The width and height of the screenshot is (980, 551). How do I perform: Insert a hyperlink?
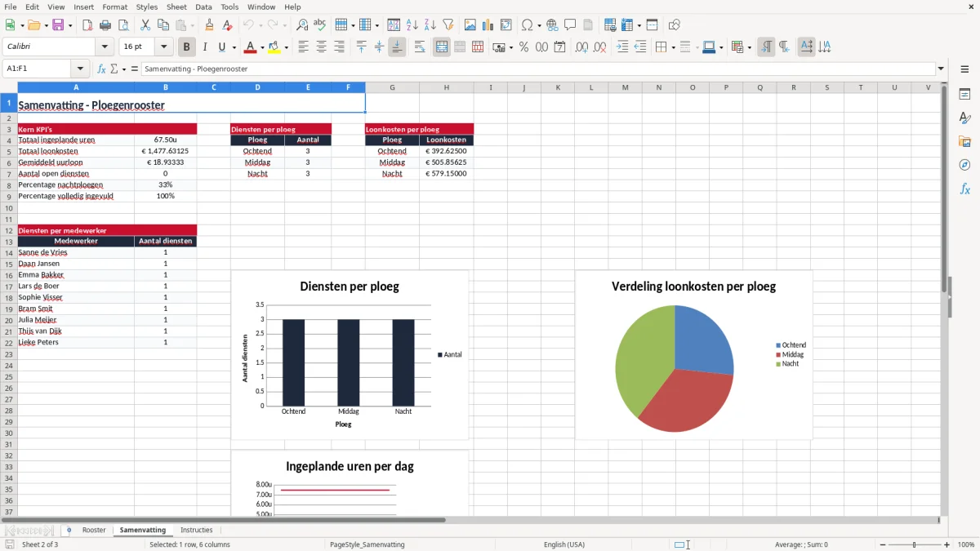coord(552,25)
